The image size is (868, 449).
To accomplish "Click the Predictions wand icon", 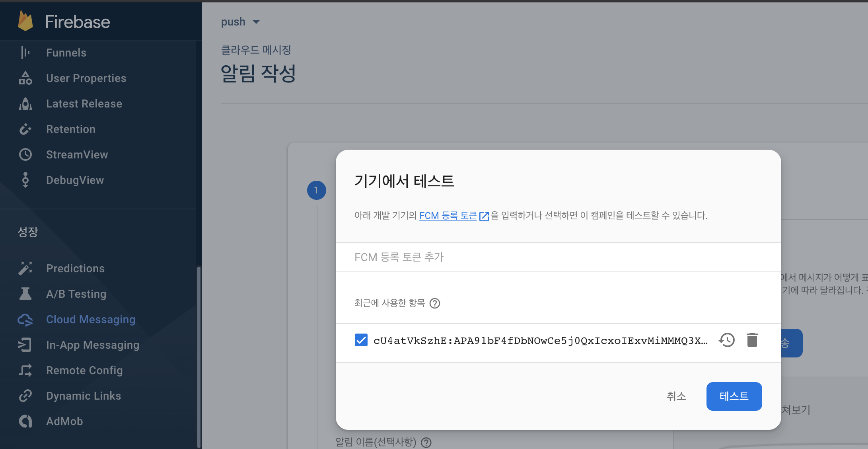I will pos(25,268).
